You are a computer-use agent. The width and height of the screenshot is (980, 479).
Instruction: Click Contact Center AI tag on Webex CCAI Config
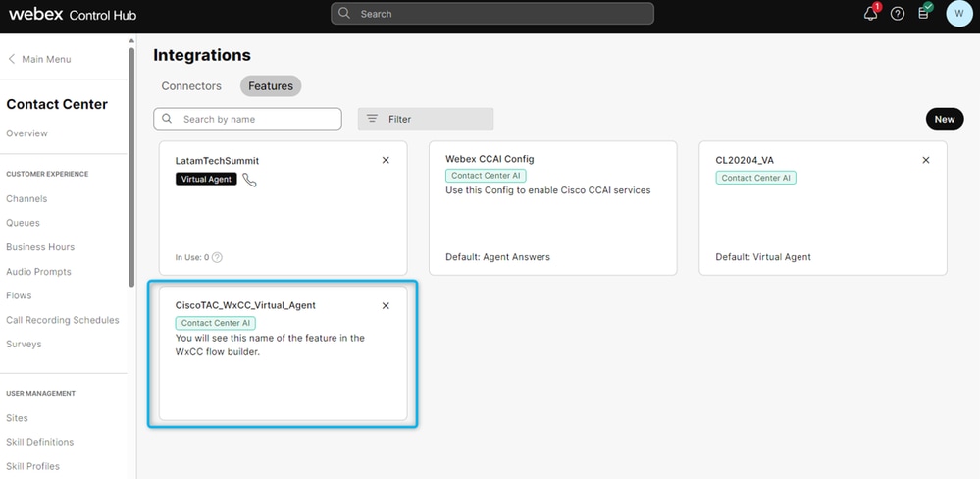click(x=486, y=176)
